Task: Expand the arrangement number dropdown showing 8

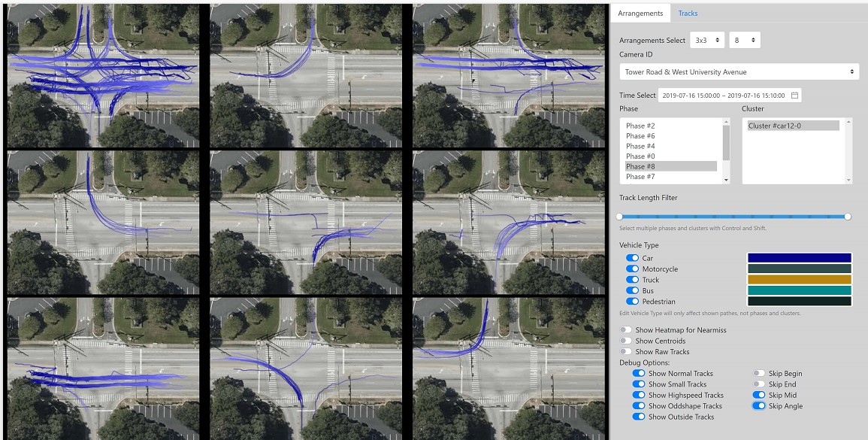Action: pos(744,40)
